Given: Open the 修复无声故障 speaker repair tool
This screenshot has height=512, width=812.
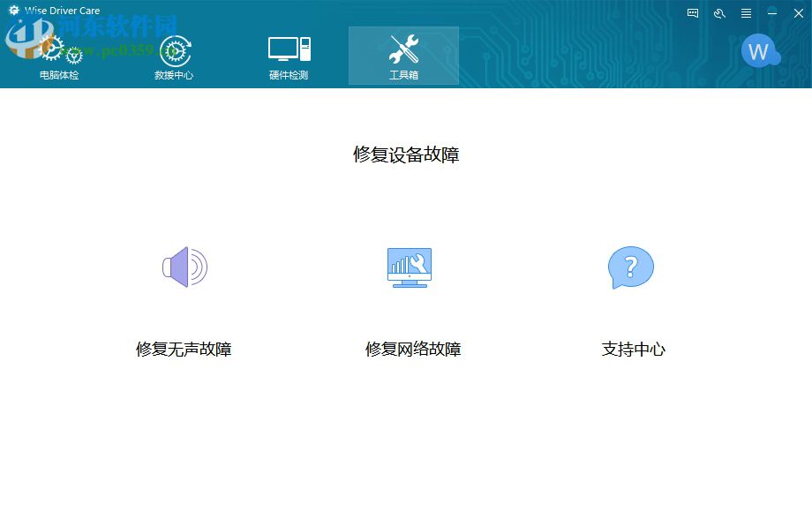Looking at the screenshot, I should [183, 267].
